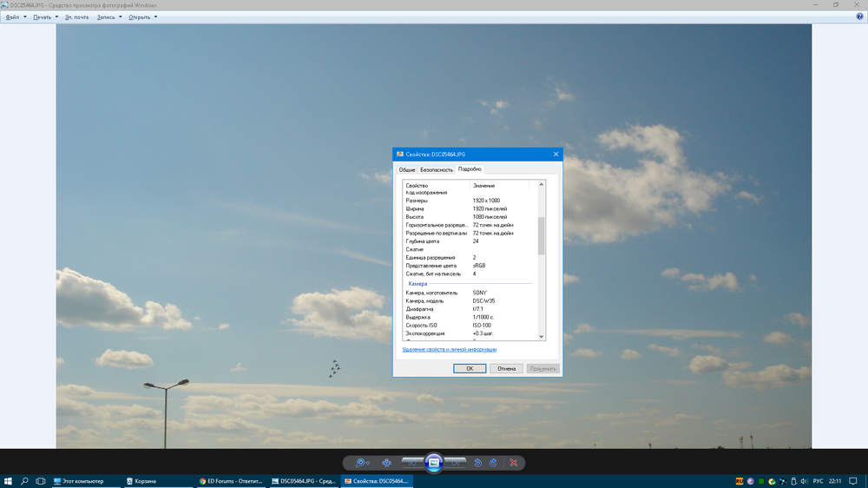
Task: Select the Камера, изготовитель SONY row
Action: tap(470, 293)
